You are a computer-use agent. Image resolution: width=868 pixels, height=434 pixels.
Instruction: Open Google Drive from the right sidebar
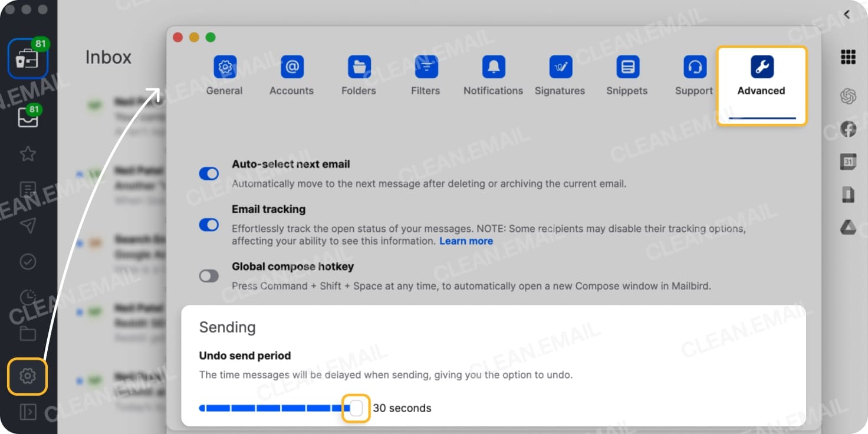(x=848, y=226)
